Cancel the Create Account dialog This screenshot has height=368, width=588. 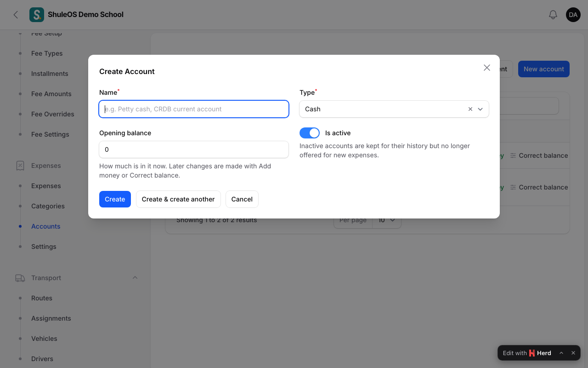click(x=242, y=199)
